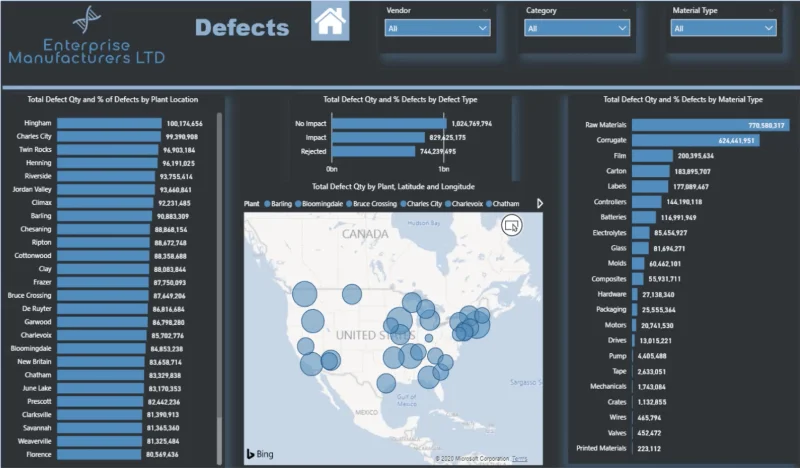
Task: Click the Glass material bar
Action: [640, 248]
